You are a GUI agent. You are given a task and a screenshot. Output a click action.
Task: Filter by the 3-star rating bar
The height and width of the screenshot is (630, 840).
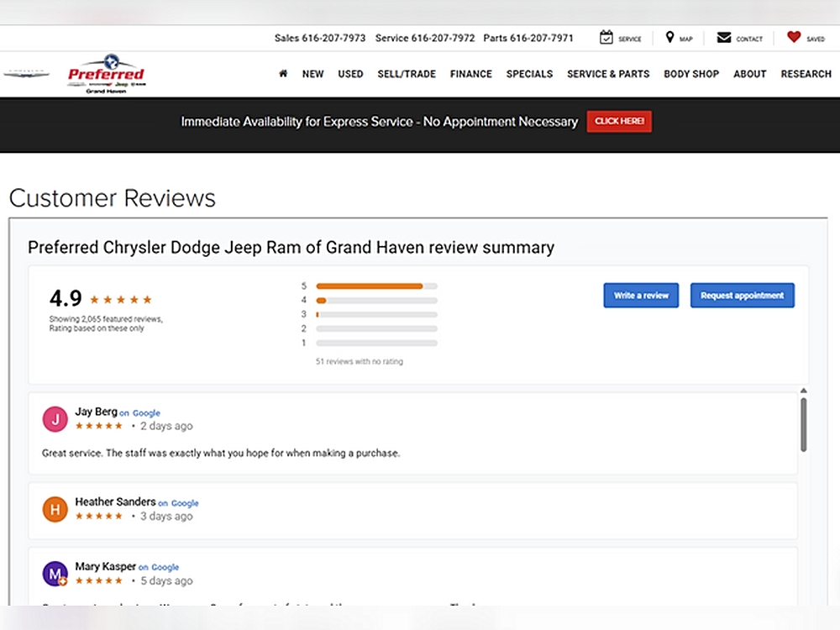click(x=376, y=314)
